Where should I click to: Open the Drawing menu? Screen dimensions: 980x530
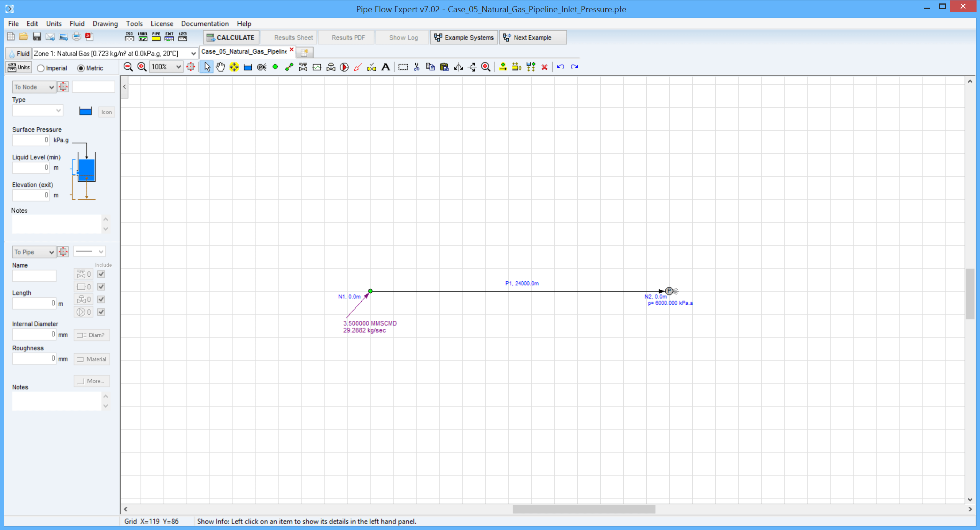pos(105,23)
